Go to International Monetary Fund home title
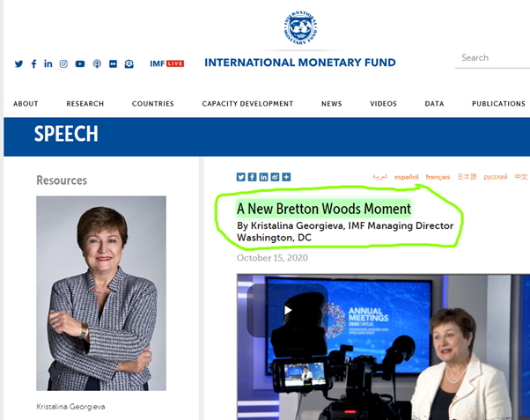This screenshot has width=530, height=420. tap(300, 63)
